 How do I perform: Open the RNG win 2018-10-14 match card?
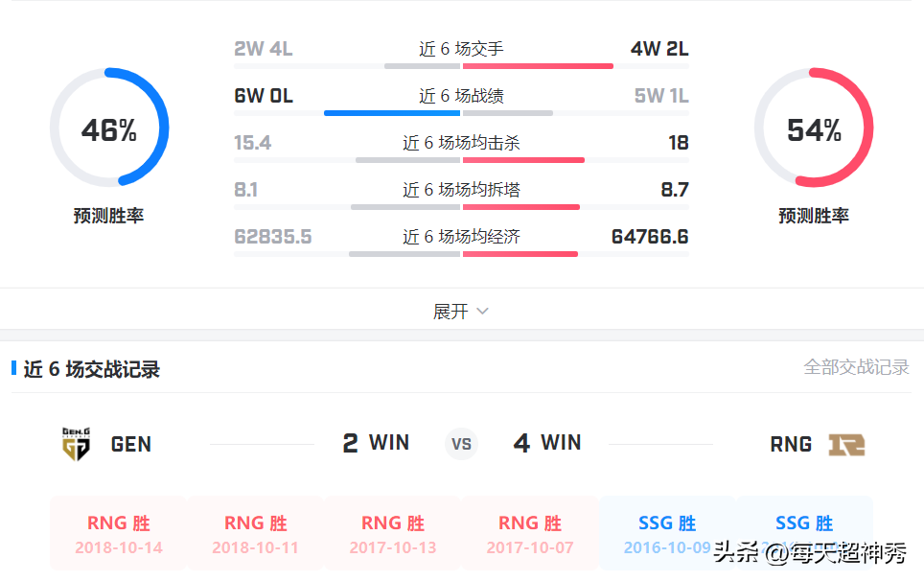click(119, 533)
